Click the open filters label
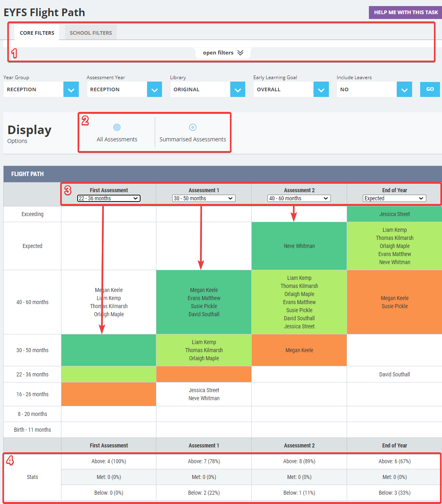442x504 pixels. pos(218,53)
